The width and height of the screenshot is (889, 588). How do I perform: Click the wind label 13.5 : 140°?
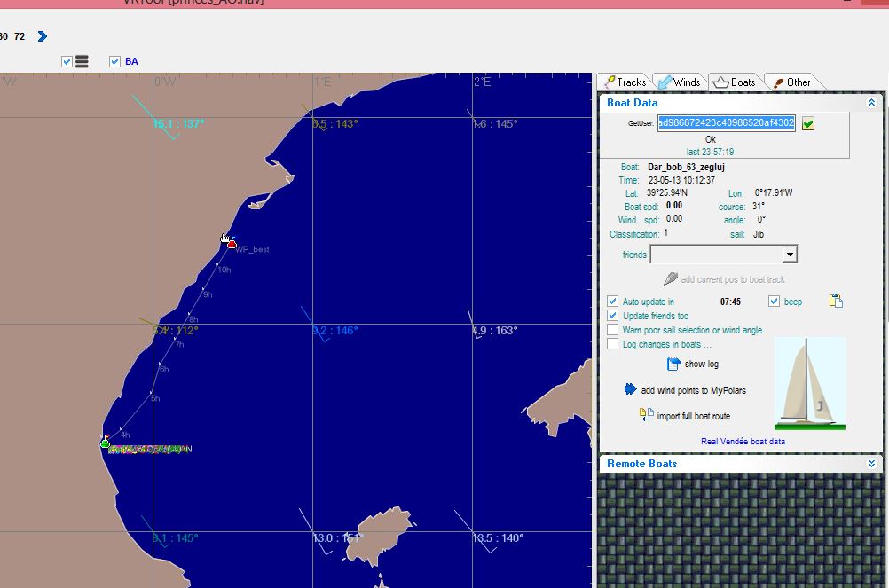[498, 537]
